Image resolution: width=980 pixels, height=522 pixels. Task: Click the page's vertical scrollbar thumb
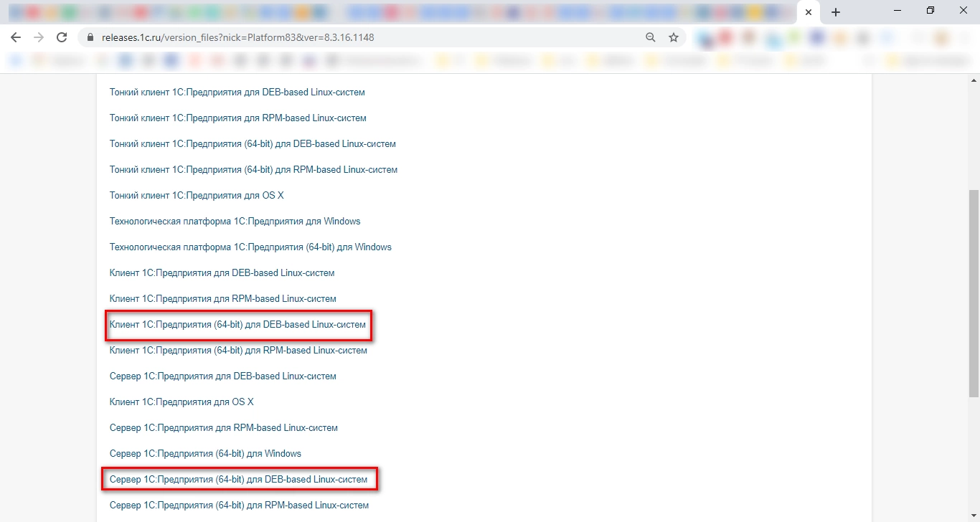(x=974, y=293)
